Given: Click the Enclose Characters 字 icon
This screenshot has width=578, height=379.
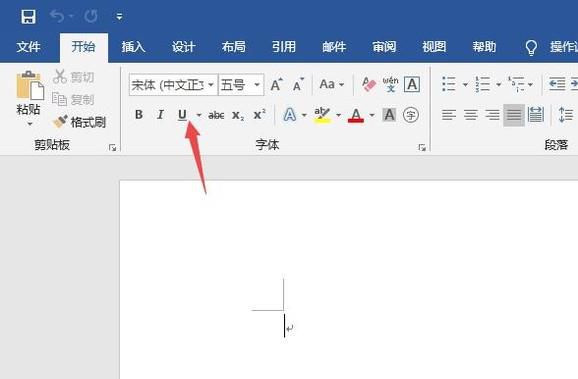Looking at the screenshot, I should (411, 115).
